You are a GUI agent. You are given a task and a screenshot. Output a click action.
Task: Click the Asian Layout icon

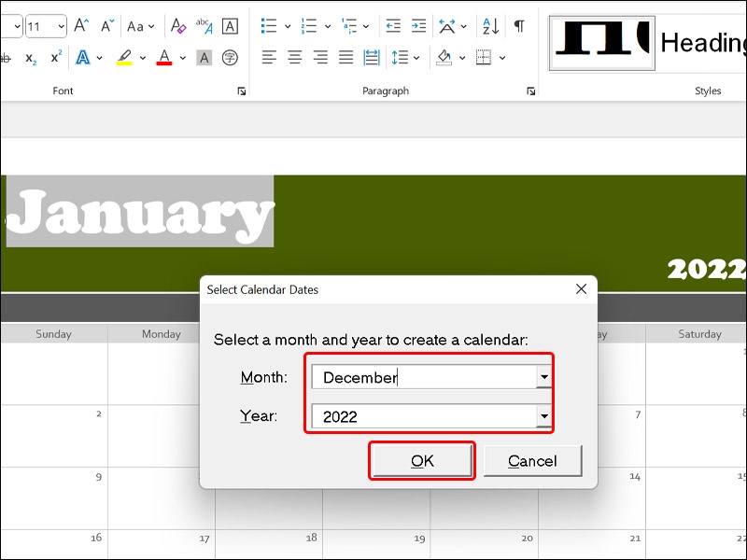point(447,26)
